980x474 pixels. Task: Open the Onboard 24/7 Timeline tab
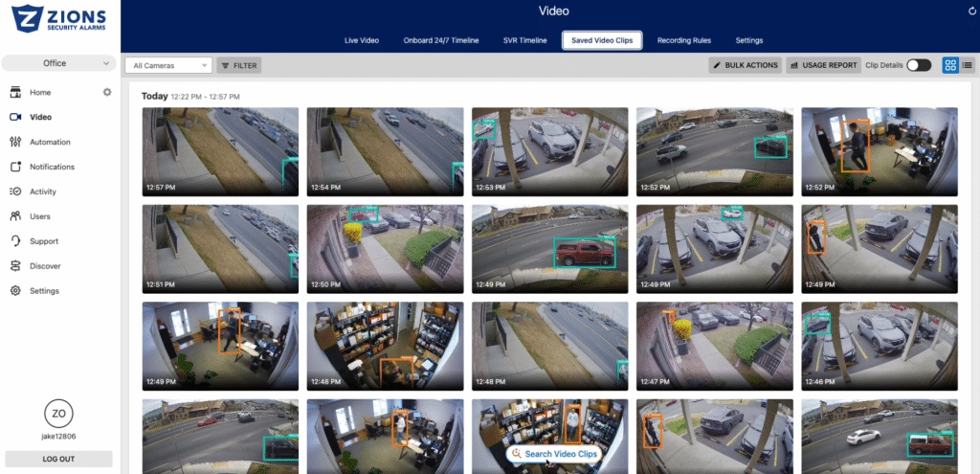click(x=441, y=40)
